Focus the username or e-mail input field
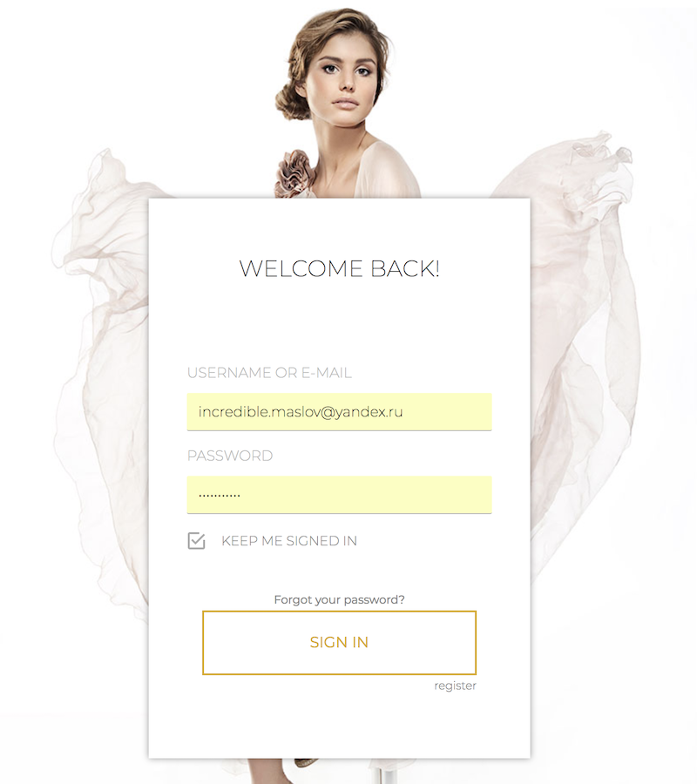The height and width of the screenshot is (784, 697). pyautogui.click(x=339, y=411)
